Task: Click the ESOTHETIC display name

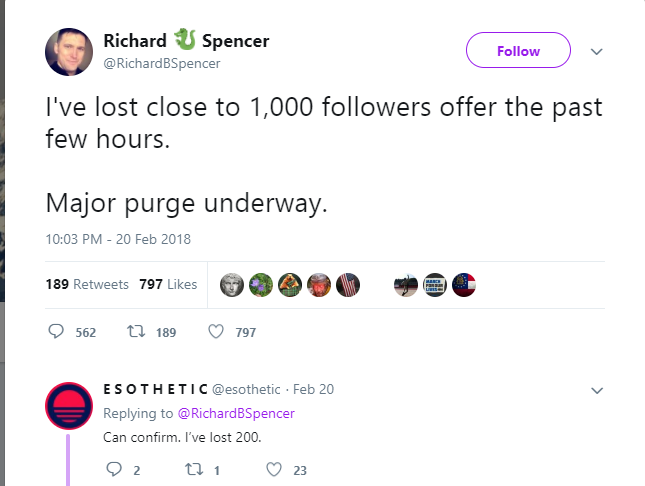Action: (156, 389)
